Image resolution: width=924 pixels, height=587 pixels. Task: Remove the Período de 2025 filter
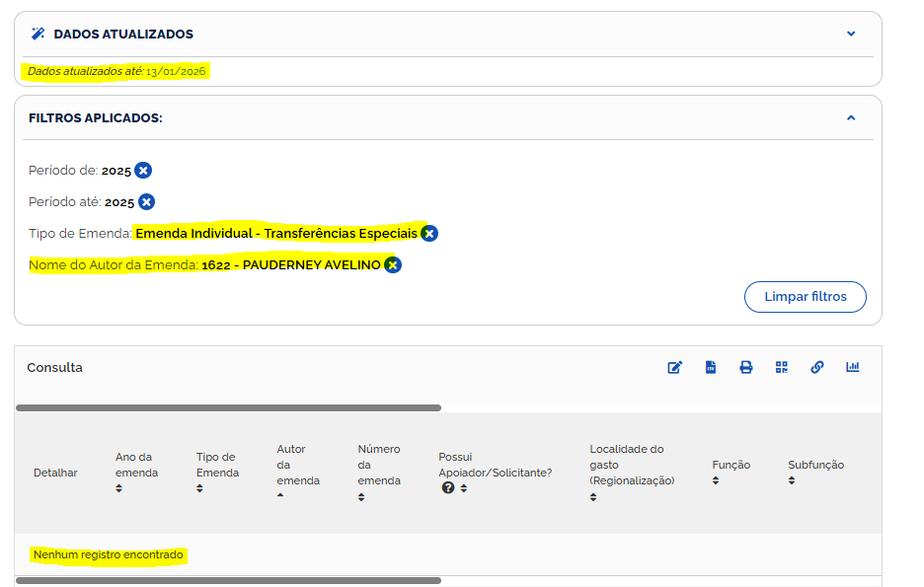coord(143,171)
